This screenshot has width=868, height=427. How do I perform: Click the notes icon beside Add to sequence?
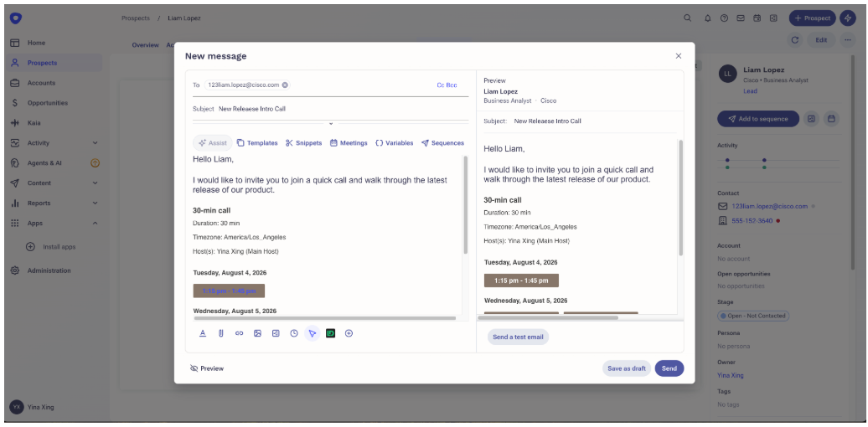(811, 118)
